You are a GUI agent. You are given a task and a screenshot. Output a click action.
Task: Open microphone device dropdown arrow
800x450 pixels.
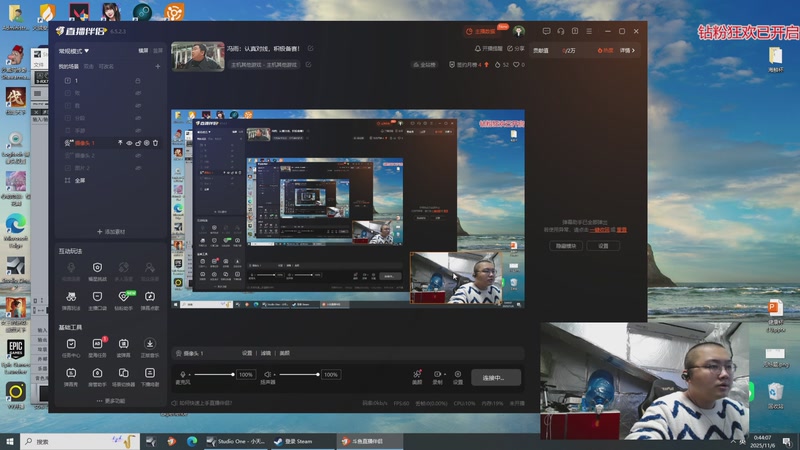tap(189, 375)
